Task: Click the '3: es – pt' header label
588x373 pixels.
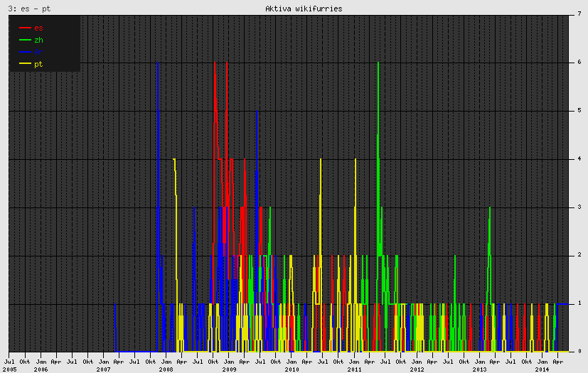Action: [x=29, y=9]
